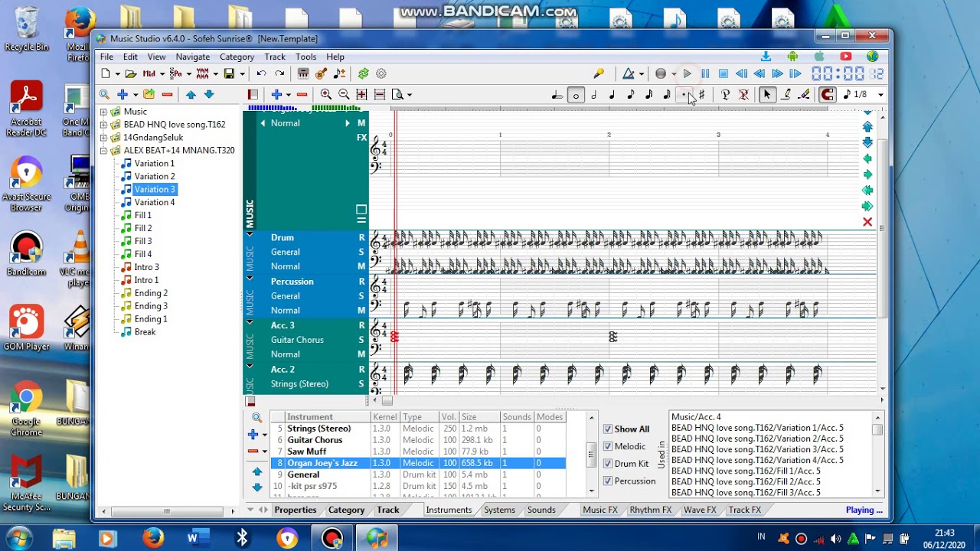Select the eighth note duration

[631, 94]
